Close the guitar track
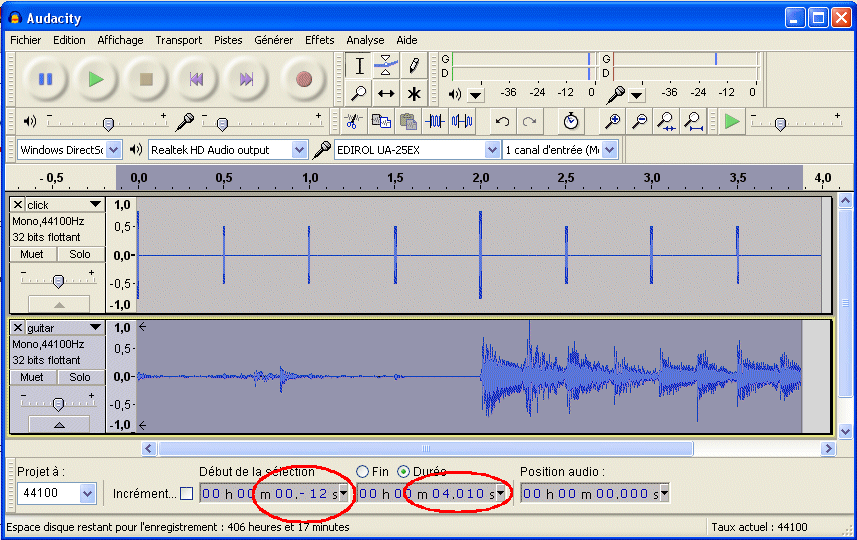This screenshot has width=857, height=540. point(18,327)
